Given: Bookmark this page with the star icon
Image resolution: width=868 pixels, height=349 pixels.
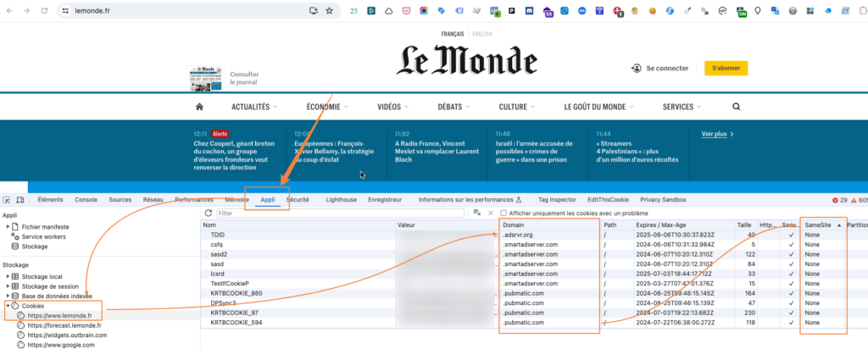Looking at the screenshot, I should coord(330,10).
